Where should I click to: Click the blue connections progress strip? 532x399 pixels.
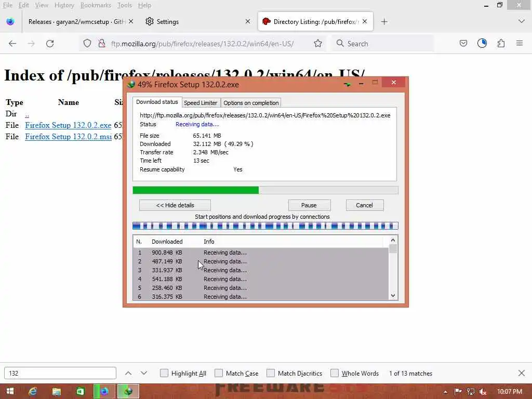[265, 226]
